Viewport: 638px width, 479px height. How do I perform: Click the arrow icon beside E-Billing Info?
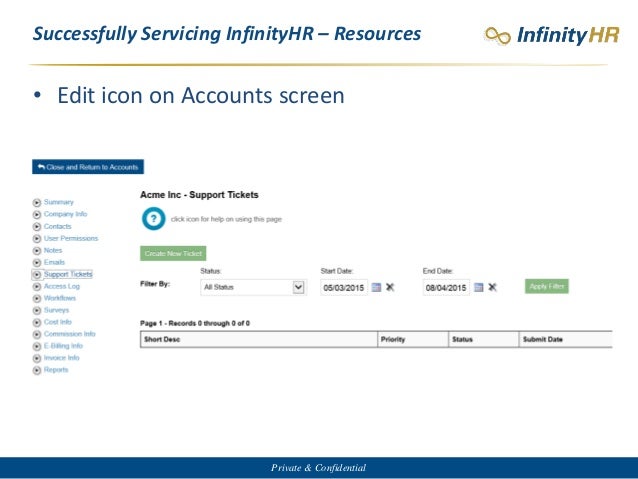pos(37,346)
